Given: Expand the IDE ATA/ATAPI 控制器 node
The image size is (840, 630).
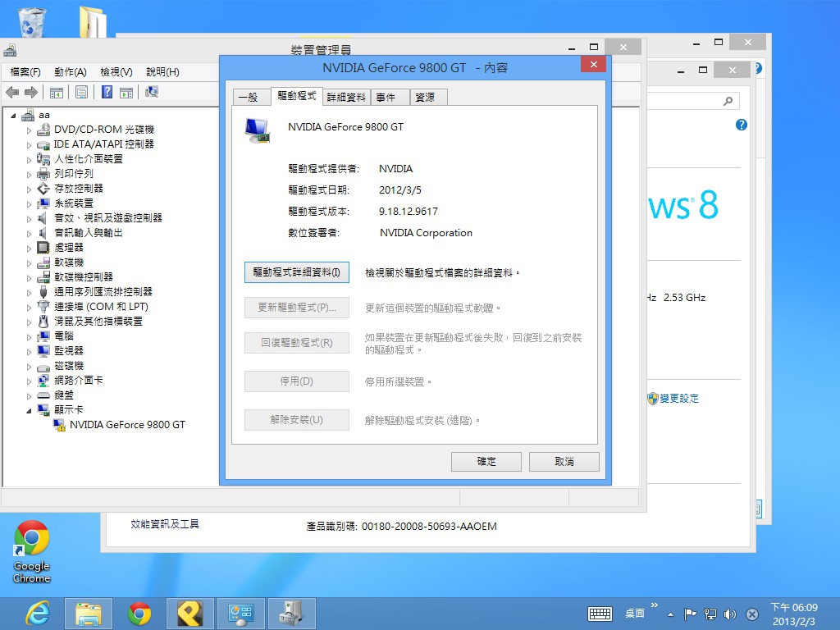Looking at the screenshot, I should [x=29, y=144].
